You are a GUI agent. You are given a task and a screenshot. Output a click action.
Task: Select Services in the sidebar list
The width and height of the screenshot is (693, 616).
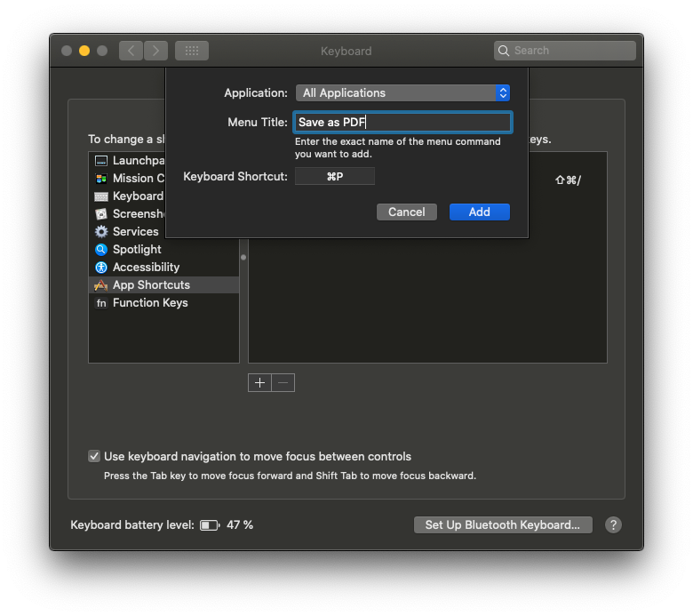point(163,232)
